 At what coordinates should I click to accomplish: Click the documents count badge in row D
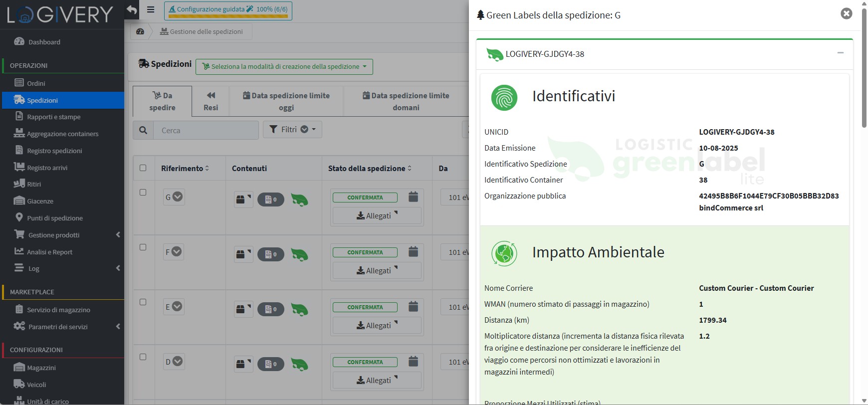[x=271, y=364]
